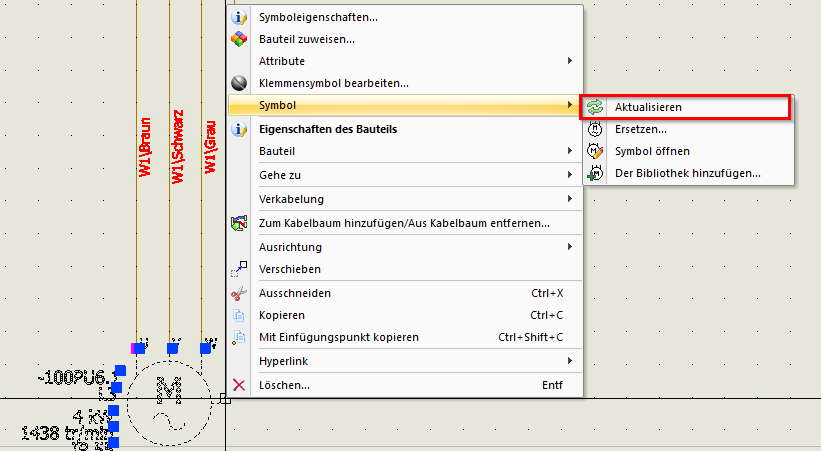Select Kopieren from the context menu
The height and width of the screenshot is (451, 821).
pyautogui.click(x=282, y=315)
